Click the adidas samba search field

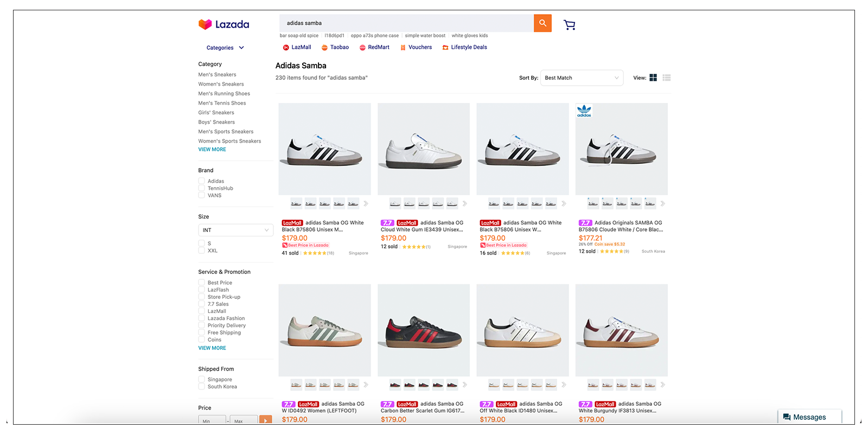(x=406, y=23)
